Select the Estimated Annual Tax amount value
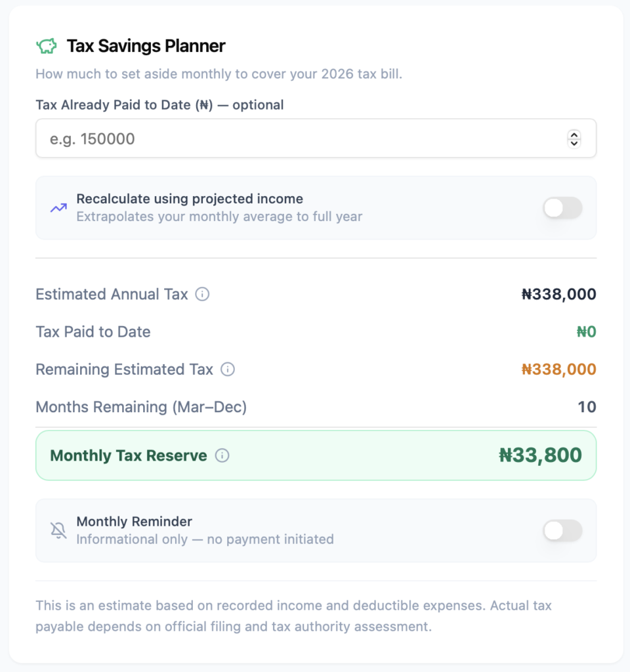 coord(558,294)
